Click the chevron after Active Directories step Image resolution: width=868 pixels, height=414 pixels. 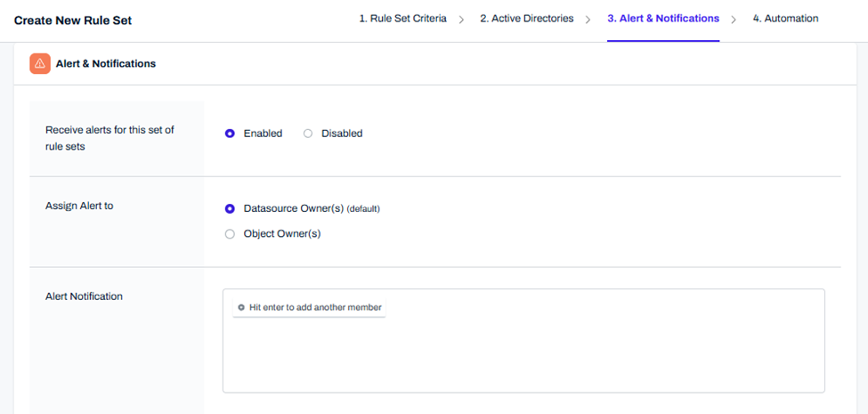click(588, 20)
